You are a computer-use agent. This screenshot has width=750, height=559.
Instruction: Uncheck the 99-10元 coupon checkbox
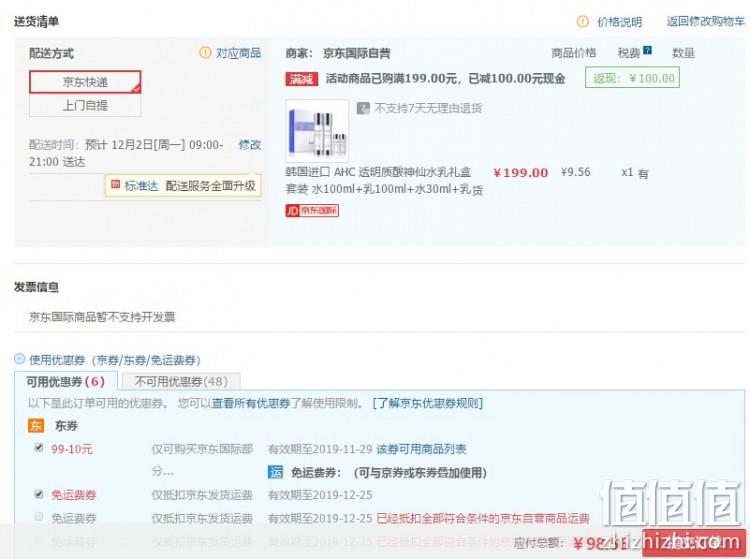pos(39,448)
